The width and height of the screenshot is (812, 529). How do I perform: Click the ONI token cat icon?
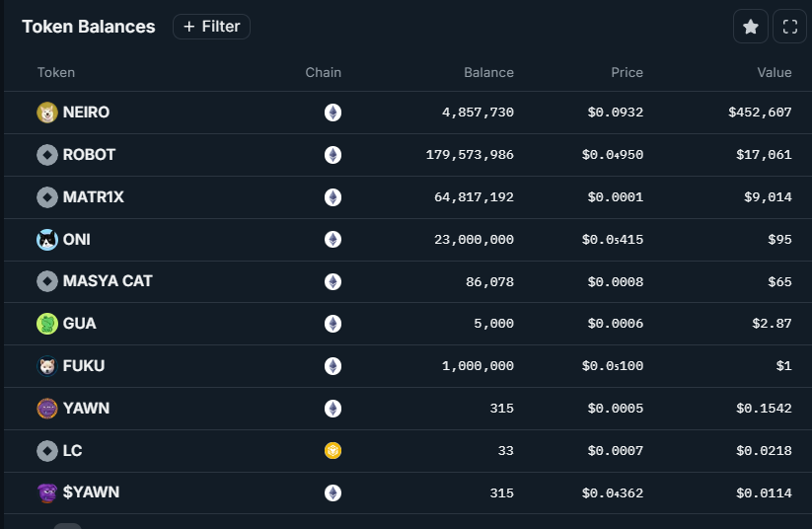pos(47,240)
